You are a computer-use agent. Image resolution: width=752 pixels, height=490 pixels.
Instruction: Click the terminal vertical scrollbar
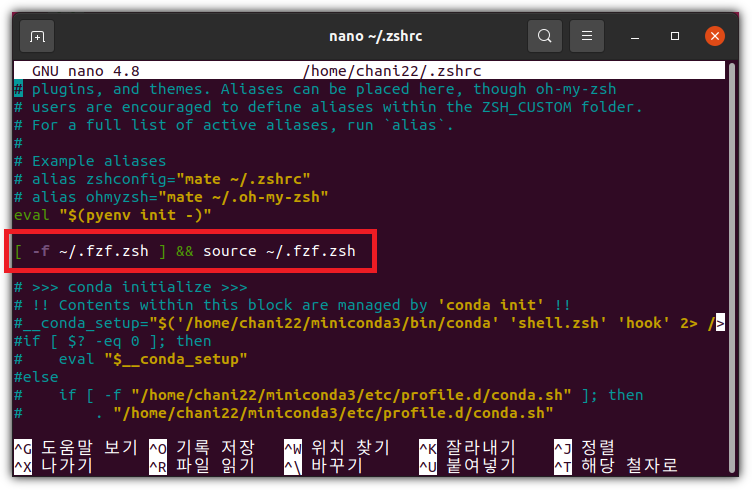point(731,267)
